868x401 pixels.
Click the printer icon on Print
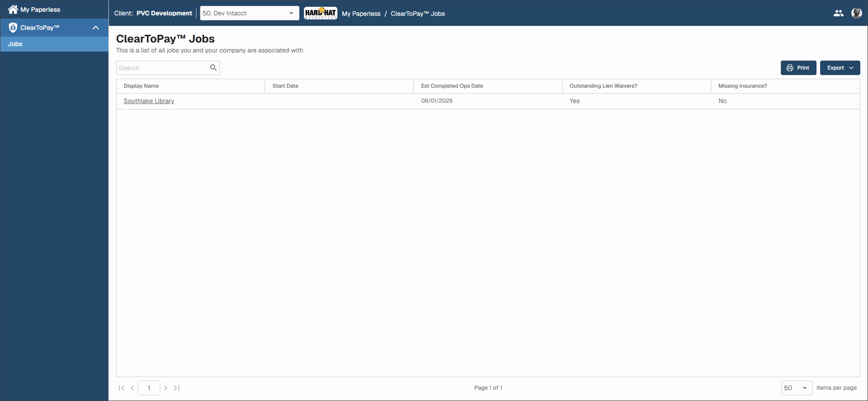click(x=790, y=68)
